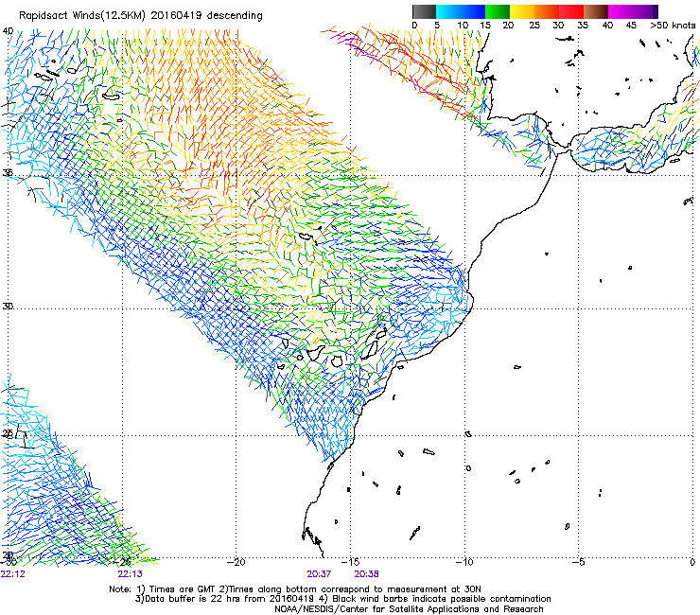The image size is (700, 615).
Task: Click the -10 longitude axis label
Action: click(x=464, y=562)
